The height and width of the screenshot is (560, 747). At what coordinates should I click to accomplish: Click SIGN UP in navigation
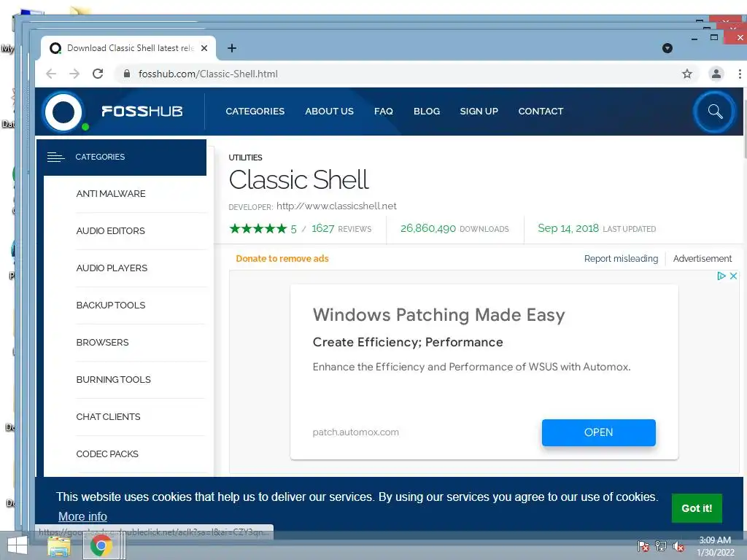point(479,112)
